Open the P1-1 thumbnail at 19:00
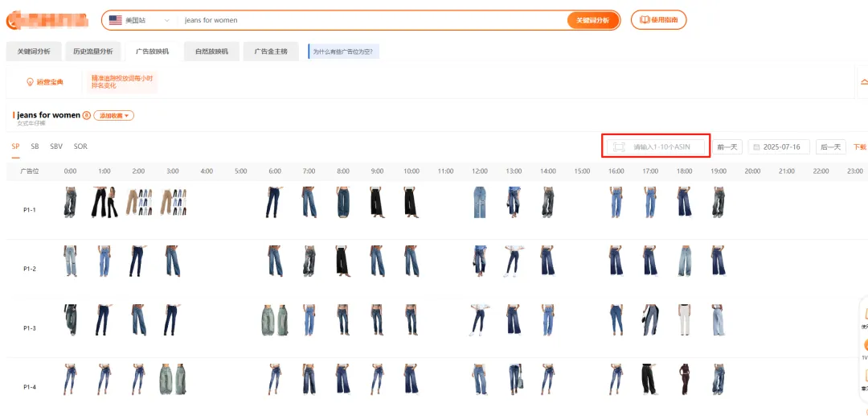The height and width of the screenshot is (416, 868). click(718, 202)
